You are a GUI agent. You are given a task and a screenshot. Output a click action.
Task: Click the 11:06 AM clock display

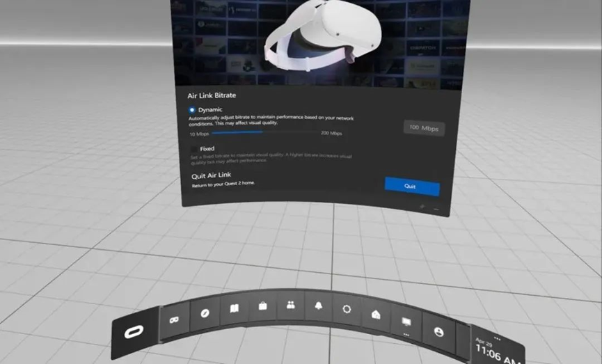[498, 354]
